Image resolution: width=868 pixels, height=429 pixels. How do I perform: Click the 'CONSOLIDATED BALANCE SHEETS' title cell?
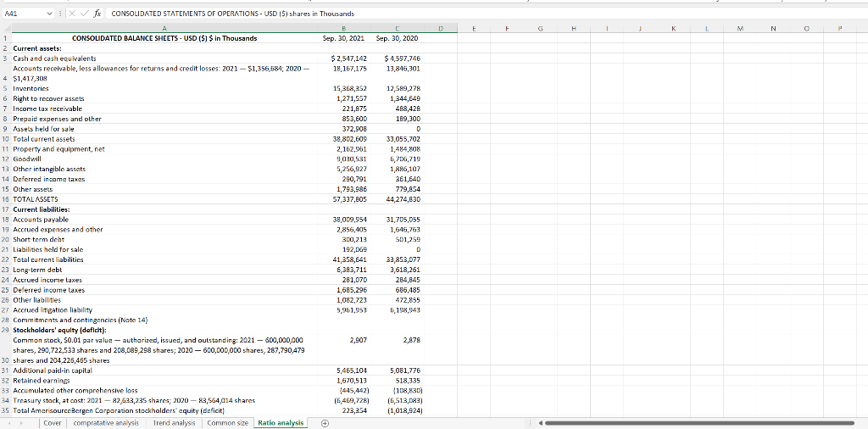point(164,38)
